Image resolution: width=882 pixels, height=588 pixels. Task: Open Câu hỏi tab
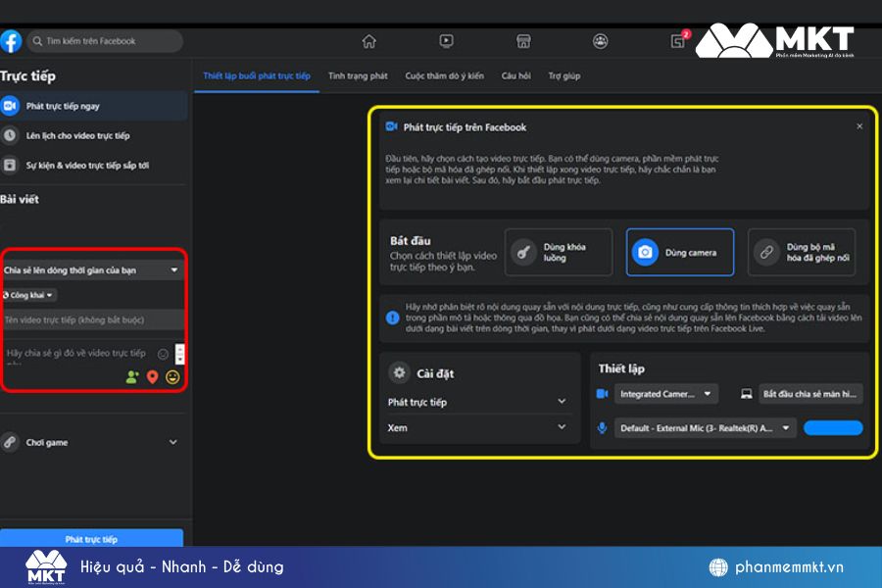point(515,76)
